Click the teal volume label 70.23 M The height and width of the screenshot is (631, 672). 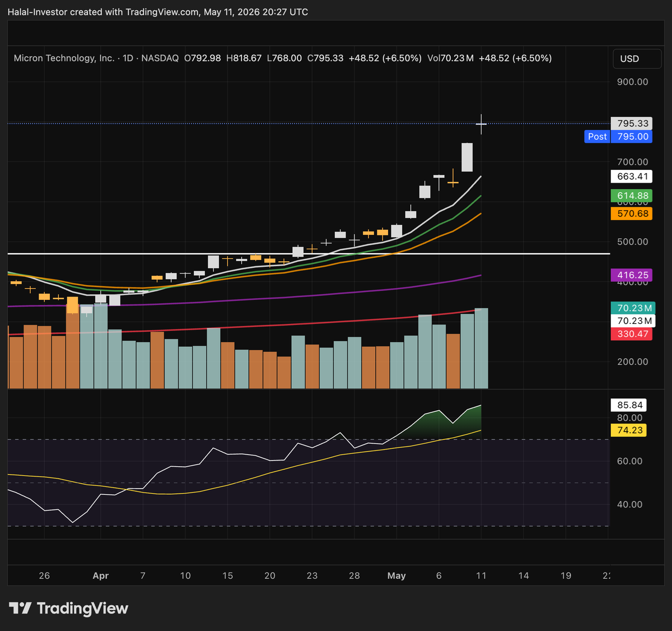tap(633, 308)
